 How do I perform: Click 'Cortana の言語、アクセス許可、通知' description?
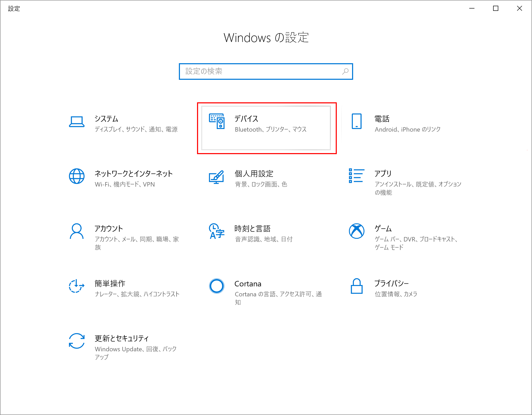(x=278, y=298)
